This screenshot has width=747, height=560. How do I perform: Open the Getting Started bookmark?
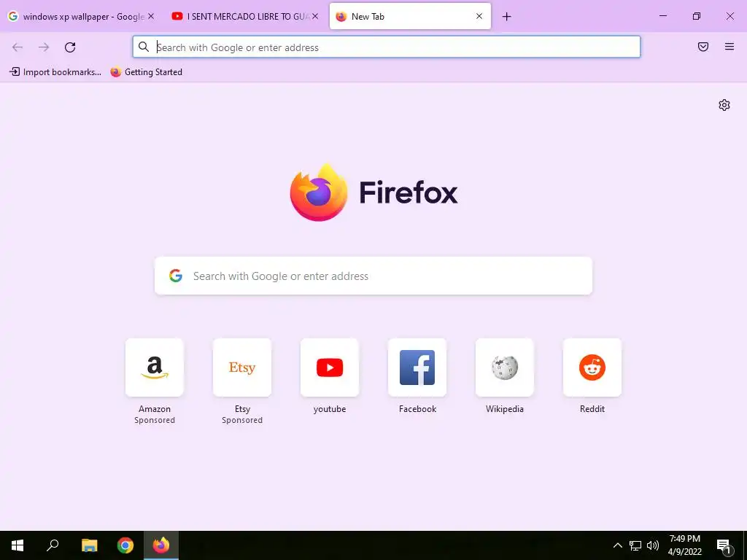[x=146, y=72]
